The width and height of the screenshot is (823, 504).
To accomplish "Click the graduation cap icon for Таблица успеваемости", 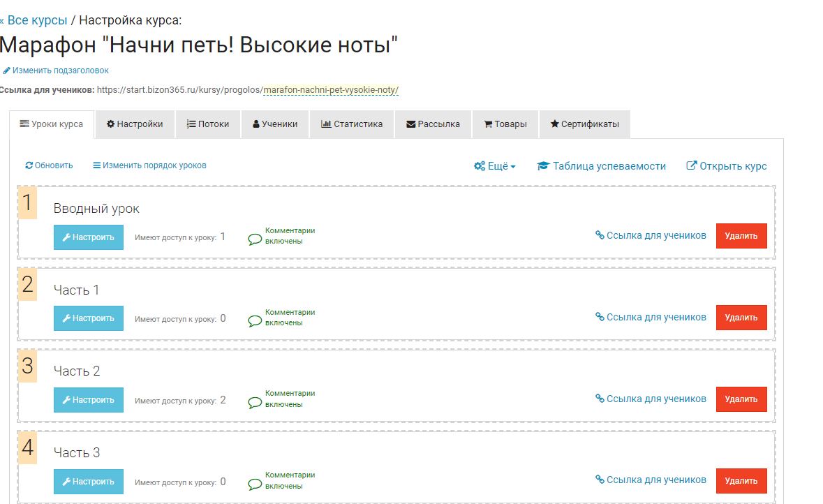I will pyautogui.click(x=543, y=166).
